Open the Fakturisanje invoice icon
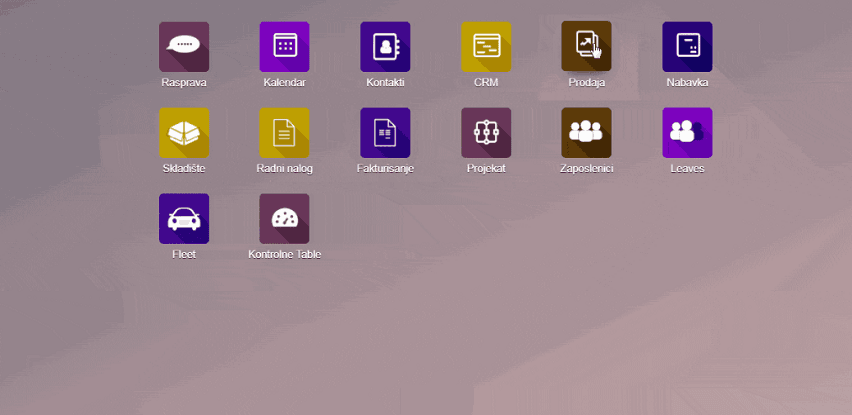 pos(385,132)
